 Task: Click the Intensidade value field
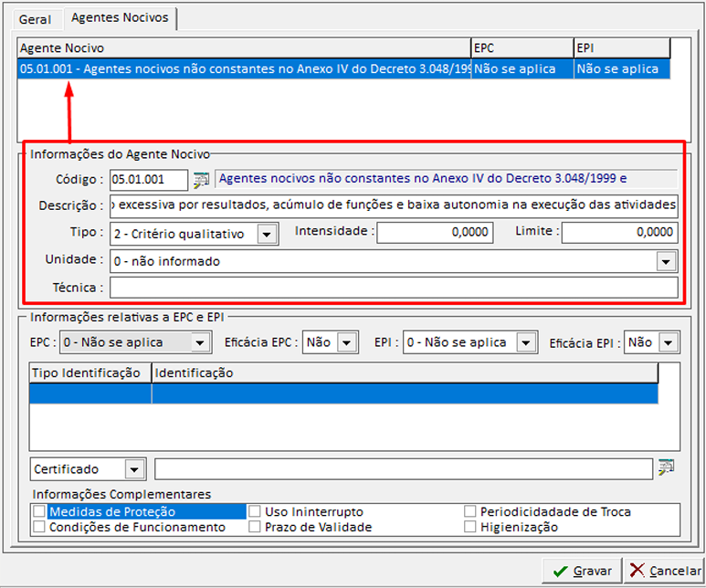point(435,233)
